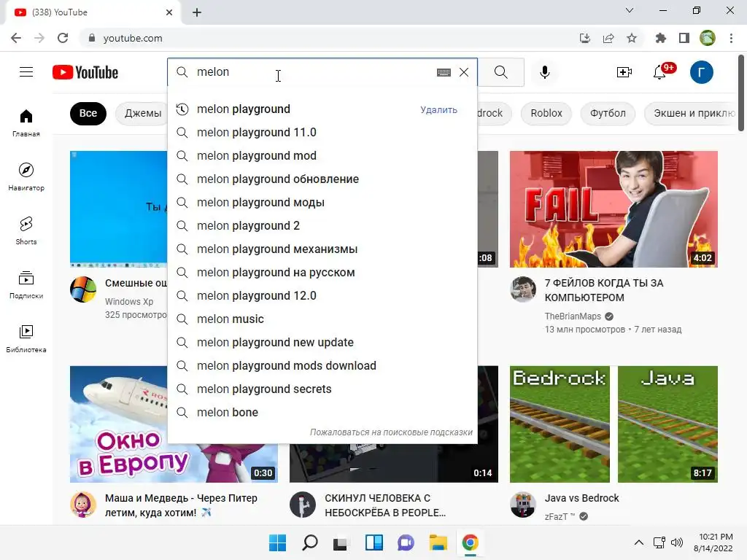
Task: Choose suggestion melon music
Action: 322,319
